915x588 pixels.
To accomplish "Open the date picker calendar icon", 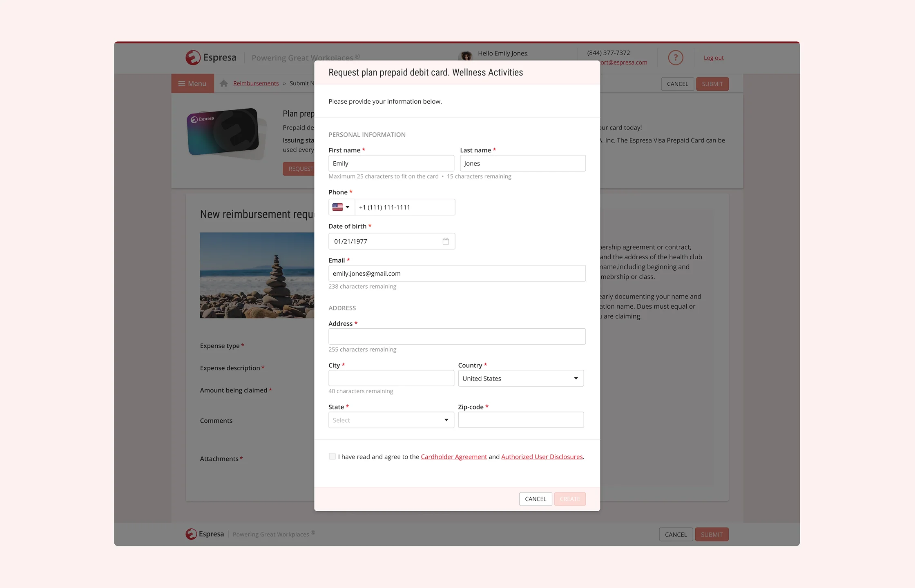I will (446, 241).
